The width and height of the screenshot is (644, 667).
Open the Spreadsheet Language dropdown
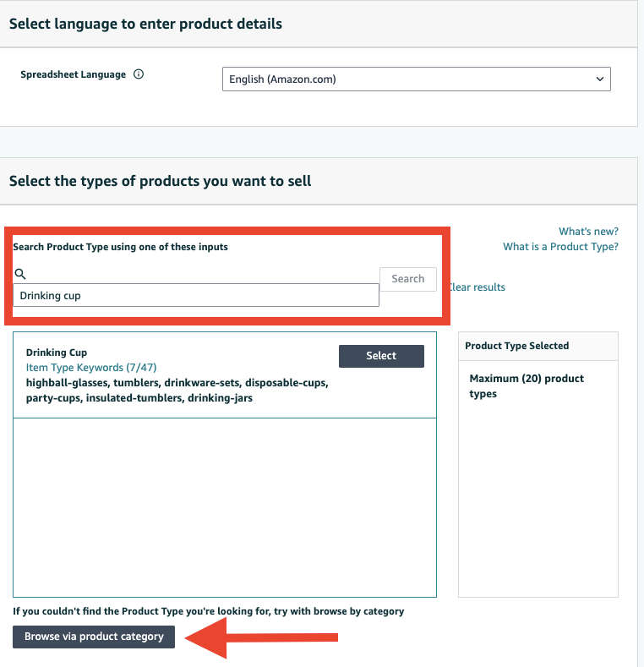pos(416,79)
